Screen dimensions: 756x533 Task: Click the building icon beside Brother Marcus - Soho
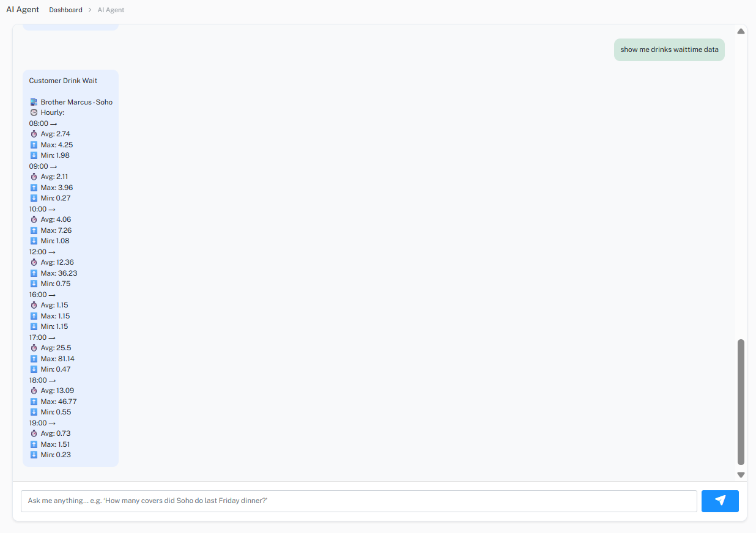tap(34, 102)
